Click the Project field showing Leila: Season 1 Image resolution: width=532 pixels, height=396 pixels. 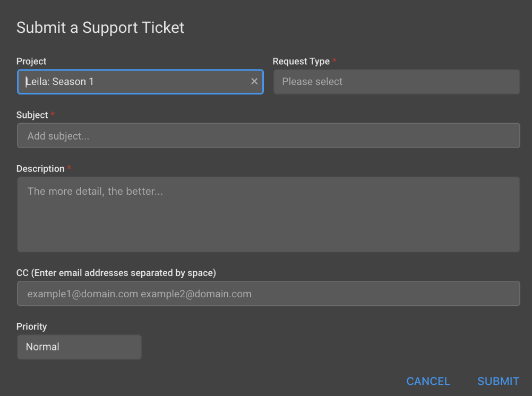tap(133, 82)
